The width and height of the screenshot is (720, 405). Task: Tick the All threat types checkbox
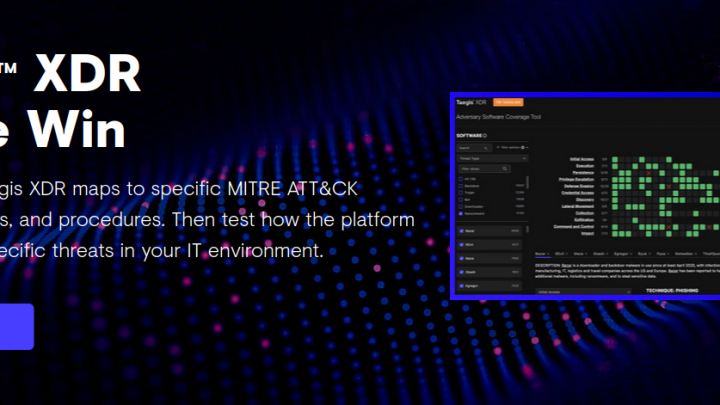tap(461, 179)
